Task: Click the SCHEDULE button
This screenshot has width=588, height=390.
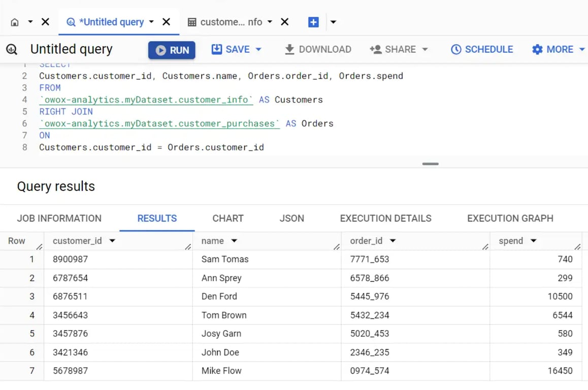Action: [x=482, y=49]
